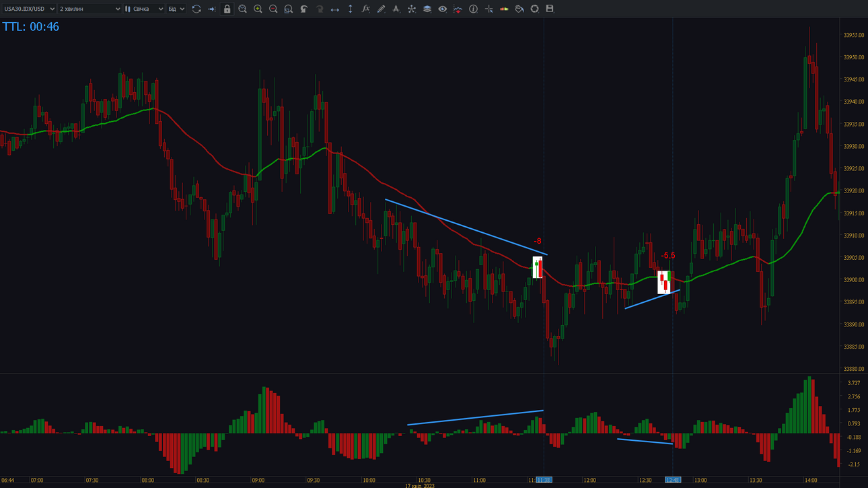This screenshot has height=488, width=868.
Task: Open the paint bucket theme icon
Action: point(519,9)
